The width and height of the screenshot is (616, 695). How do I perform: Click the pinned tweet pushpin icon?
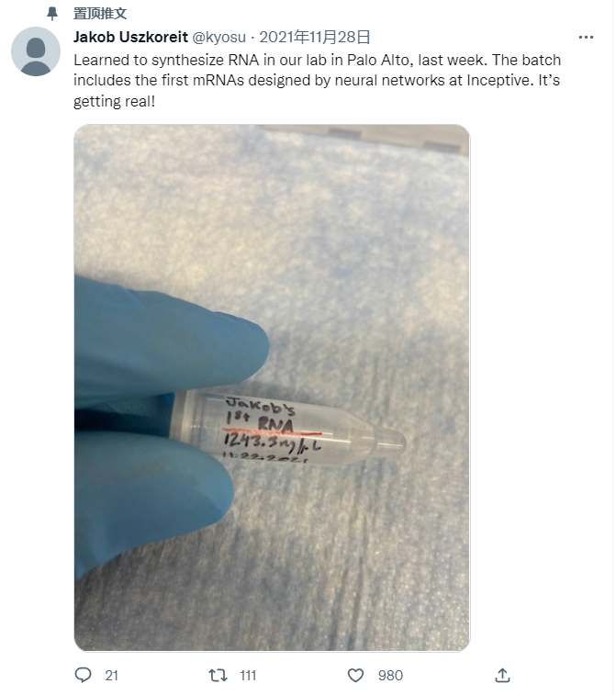(51, 13)
